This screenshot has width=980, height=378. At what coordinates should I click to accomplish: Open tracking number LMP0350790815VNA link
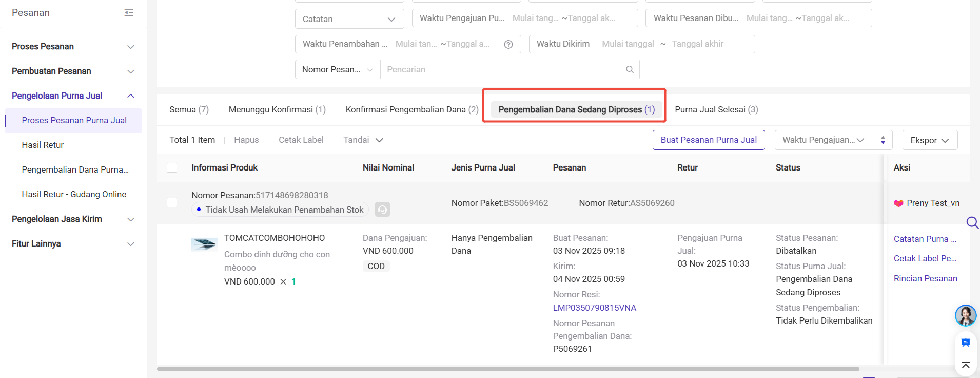pos(594,308)
